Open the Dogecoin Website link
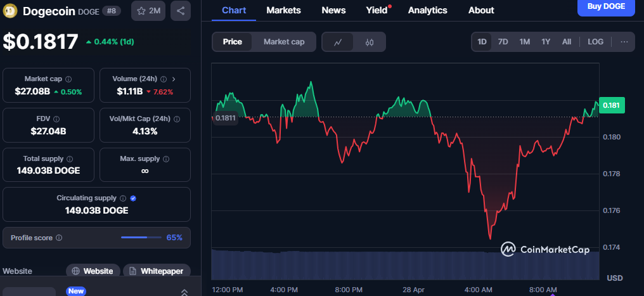The image size is (644, 296). pos(93,271)
